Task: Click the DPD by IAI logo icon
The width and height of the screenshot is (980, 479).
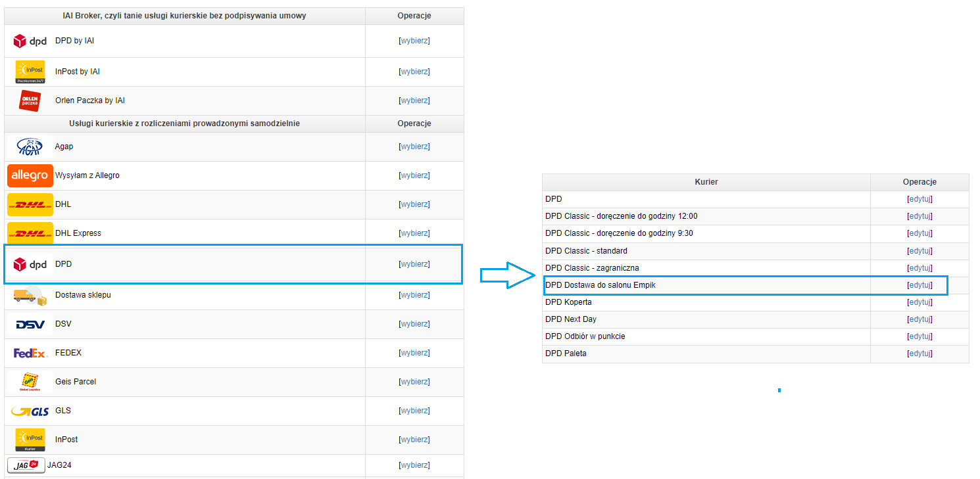Action: point(30,41)
